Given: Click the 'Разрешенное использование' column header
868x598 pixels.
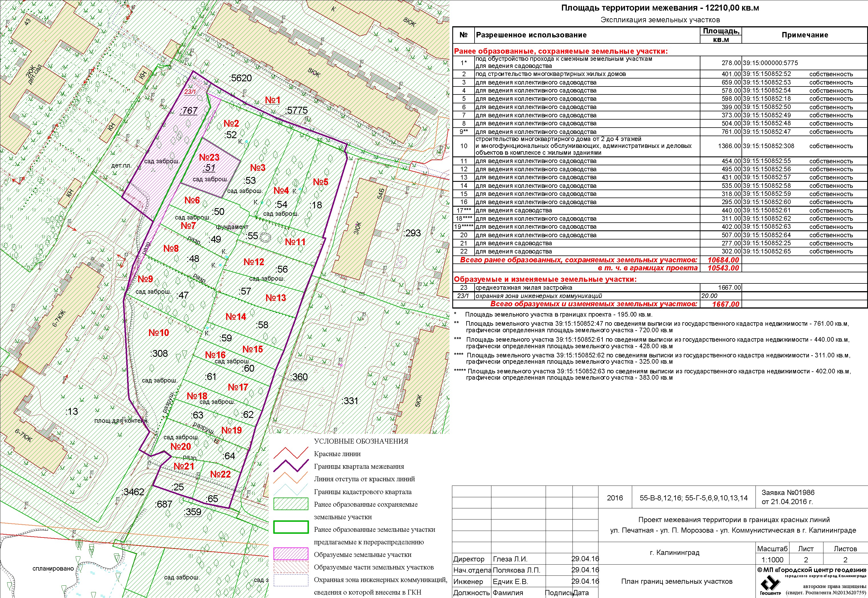Looking at the screenshot, I should coord(531,35).
